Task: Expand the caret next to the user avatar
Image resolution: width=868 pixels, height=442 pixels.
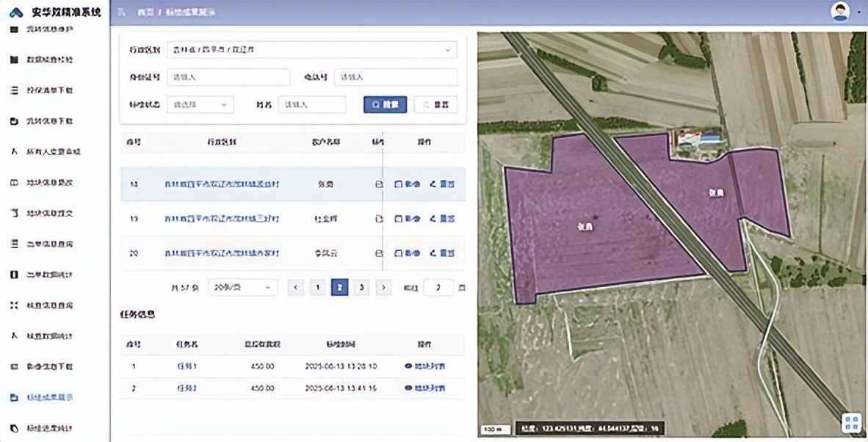Action: point(858,12)
